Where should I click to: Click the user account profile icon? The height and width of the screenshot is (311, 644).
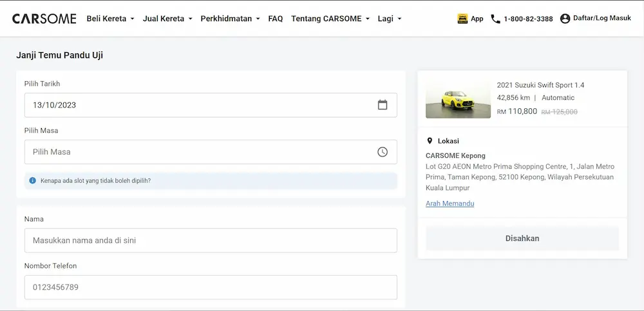(565, 19)
